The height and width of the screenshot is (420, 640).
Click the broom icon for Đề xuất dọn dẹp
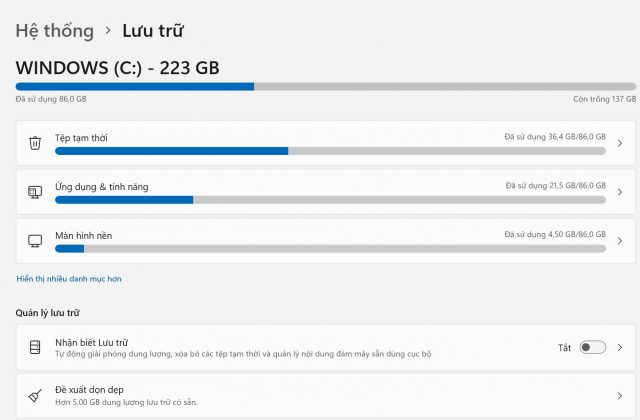35,396
